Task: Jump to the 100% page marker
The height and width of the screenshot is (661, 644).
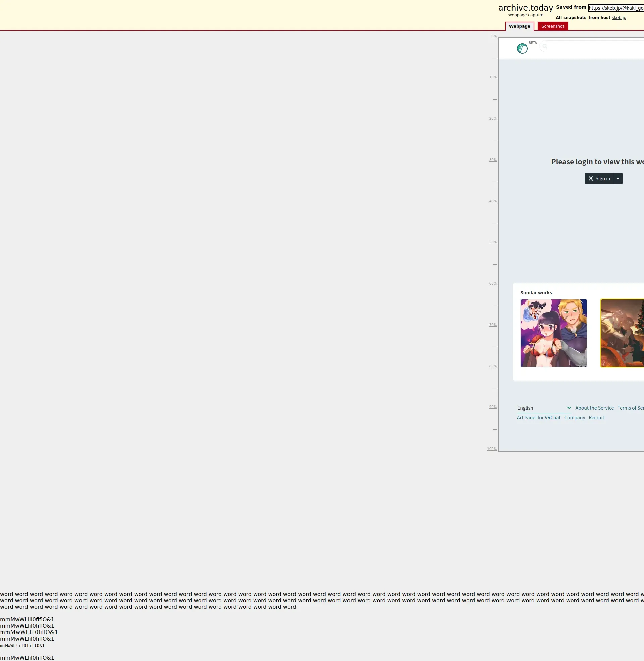Action: tap(492, 449)
